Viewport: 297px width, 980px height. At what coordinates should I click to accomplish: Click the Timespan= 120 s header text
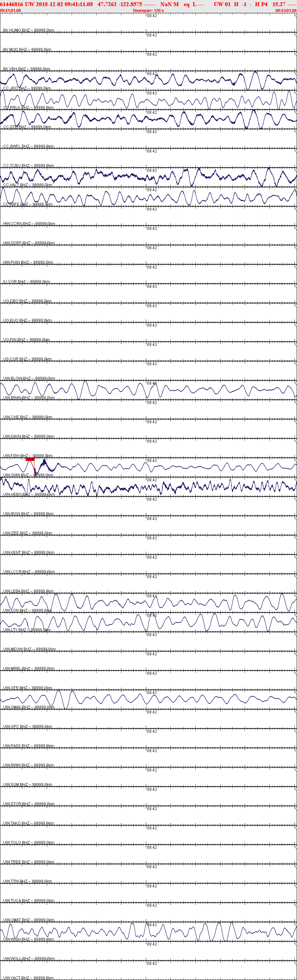click(148, 11)
